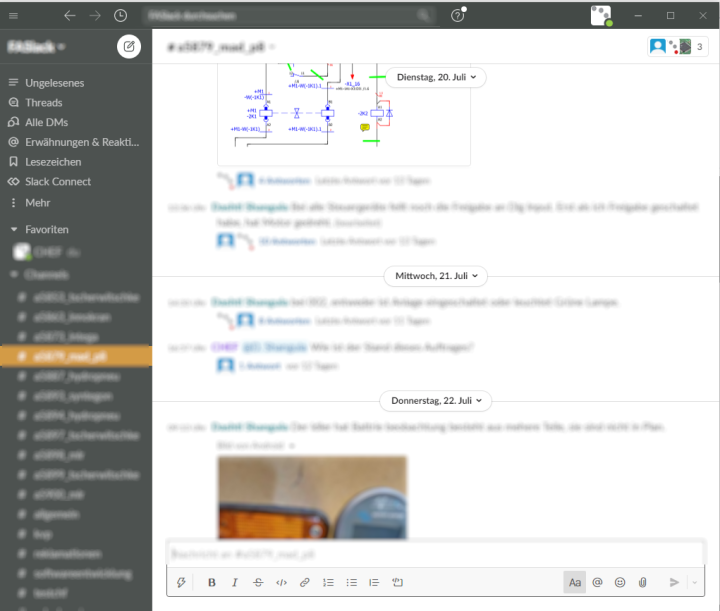
Task: Open the channel members list button
Action: (677, 46)
